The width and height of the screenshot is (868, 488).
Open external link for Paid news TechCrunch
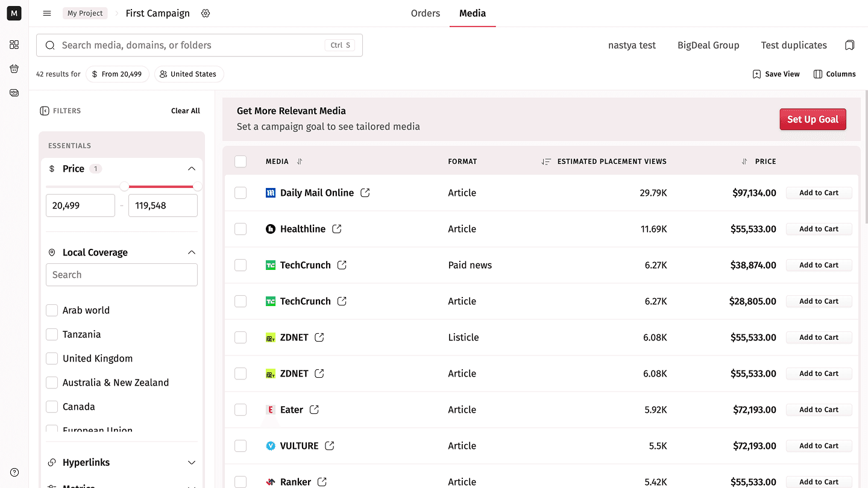pyautogui.click(x=342, y=265)
